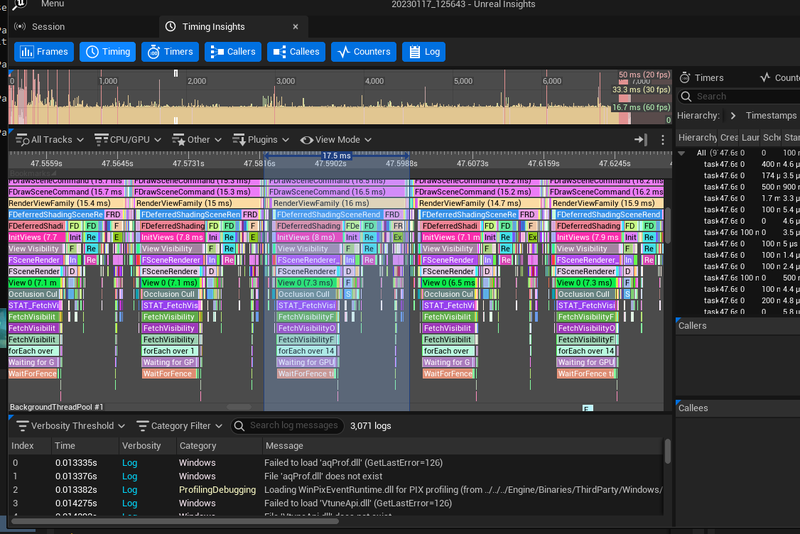Toggle the Timing panel button
The width and height of the screenshot is (800, 534).
(108, 52)
